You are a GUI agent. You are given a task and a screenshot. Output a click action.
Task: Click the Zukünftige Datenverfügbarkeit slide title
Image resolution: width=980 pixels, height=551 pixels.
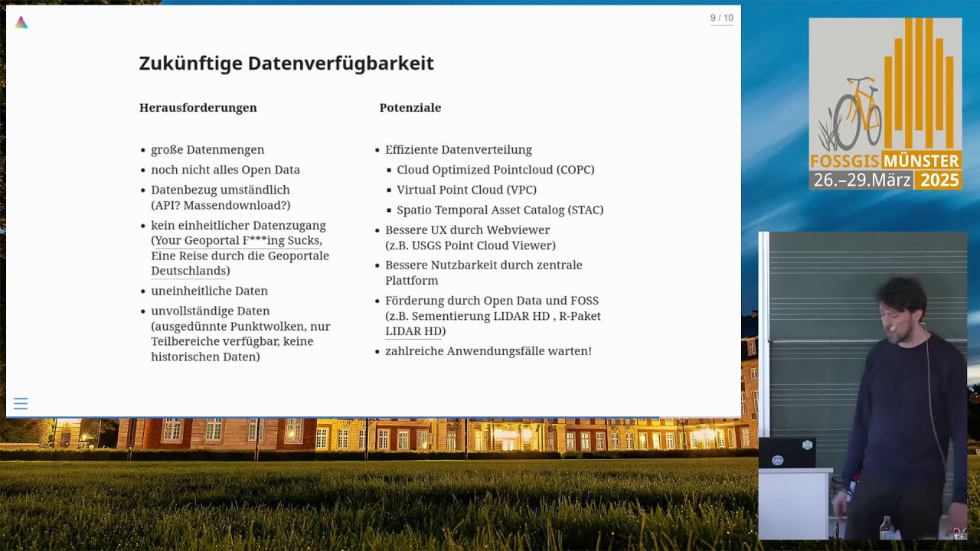[286, 64]
